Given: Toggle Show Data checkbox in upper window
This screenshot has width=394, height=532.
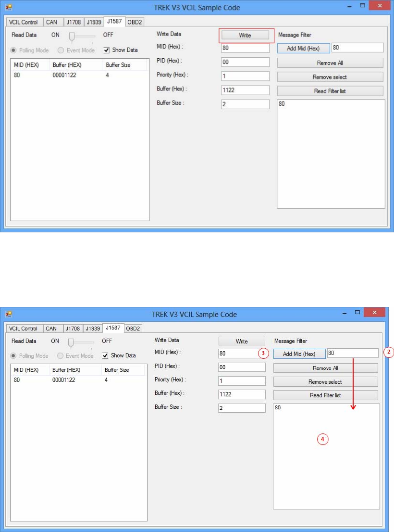Looking at the screenshot, I should (x=121, y=50).
